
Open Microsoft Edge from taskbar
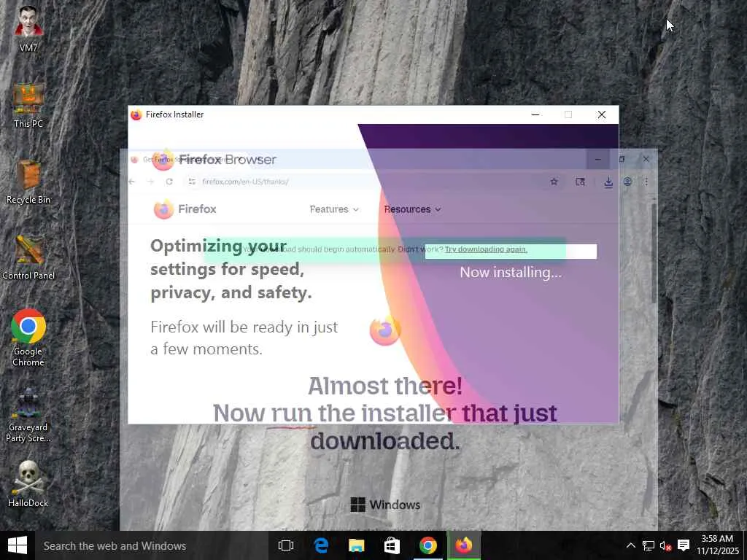(322, 545)
